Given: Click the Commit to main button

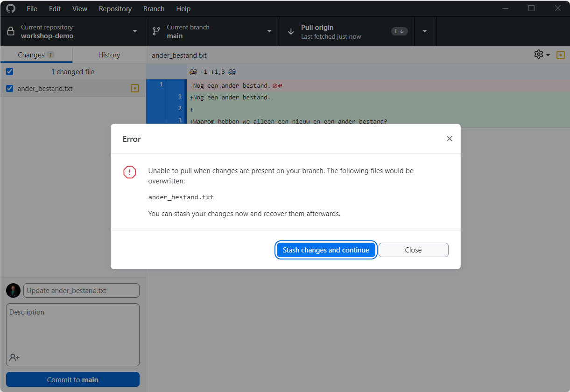Looking at the screenshot, I should click(72, 379).
